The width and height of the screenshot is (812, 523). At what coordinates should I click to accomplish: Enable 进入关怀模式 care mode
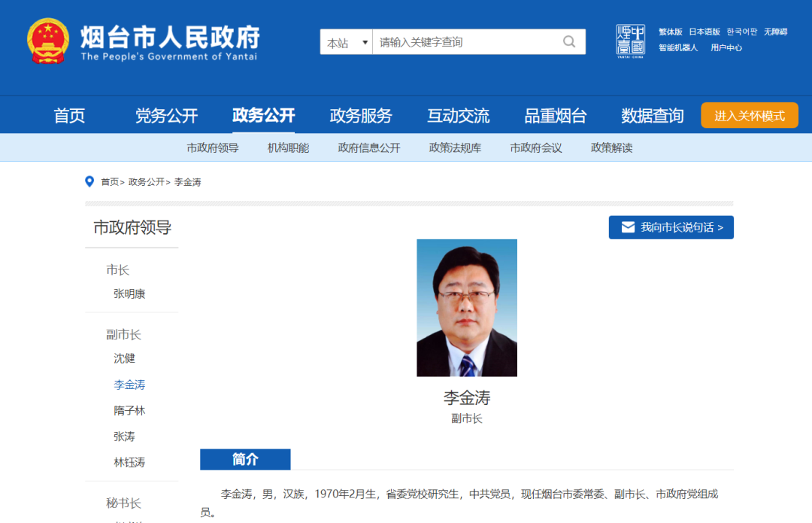[749, 114]
